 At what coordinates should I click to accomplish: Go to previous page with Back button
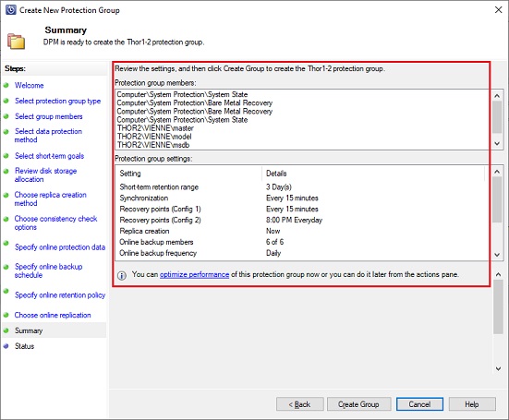pyautogui.click(x=299, y=404)
